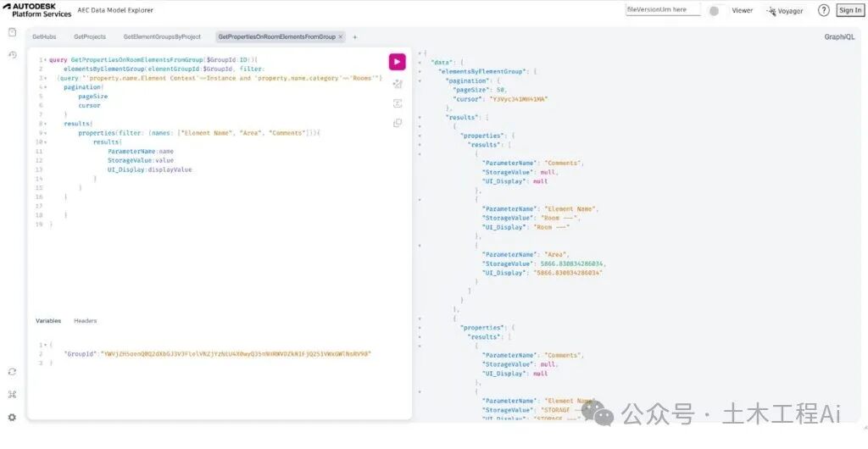The image size is (868, 449).
Task: Click the "GroupId" key in the variables editor
Action: 81,354
